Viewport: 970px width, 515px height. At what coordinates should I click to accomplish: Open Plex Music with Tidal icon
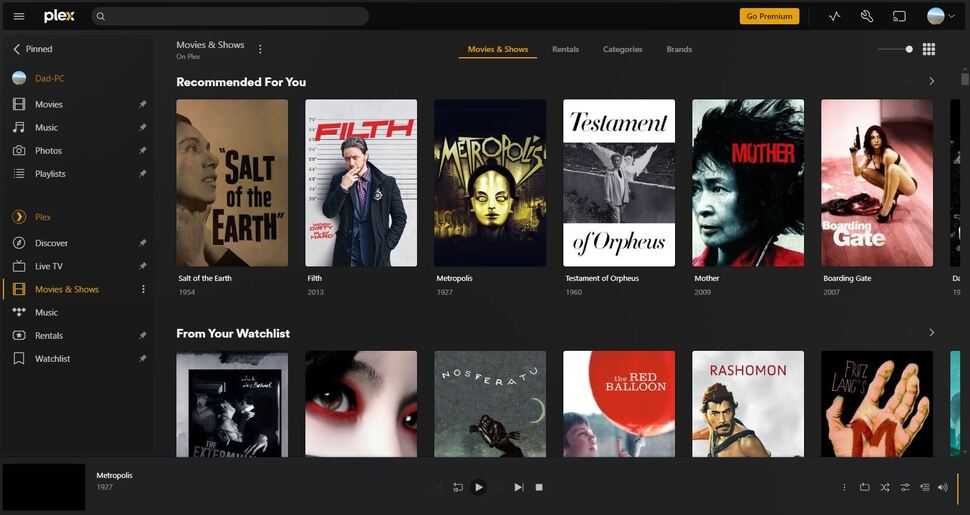(x=46, y=313)
